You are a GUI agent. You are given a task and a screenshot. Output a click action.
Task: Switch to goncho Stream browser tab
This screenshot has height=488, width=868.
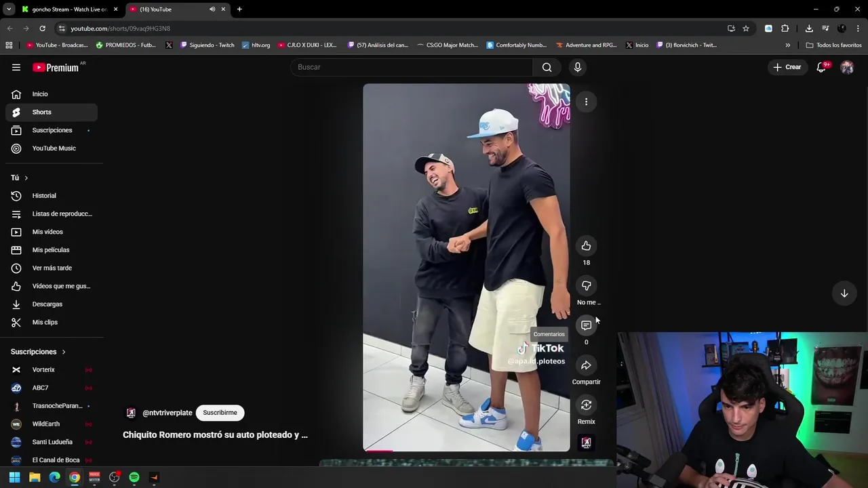[x=68, y=9]
